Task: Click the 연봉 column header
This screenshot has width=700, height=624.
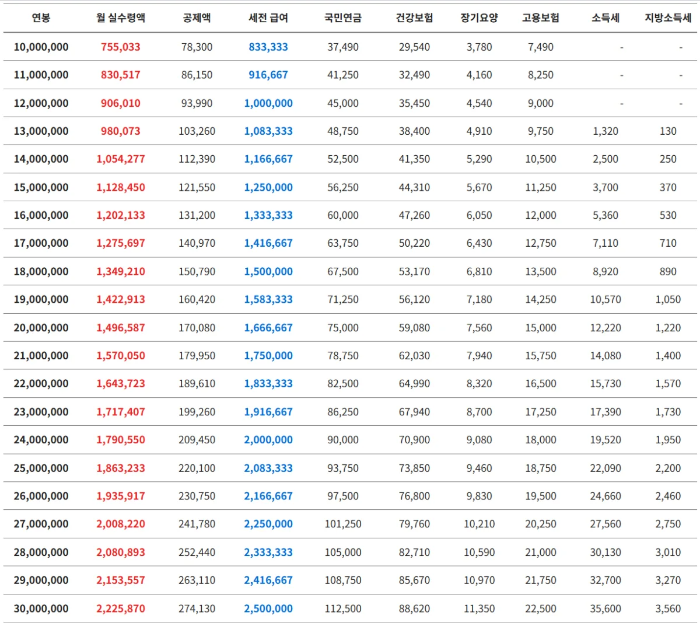Action: tap(41, 18)
